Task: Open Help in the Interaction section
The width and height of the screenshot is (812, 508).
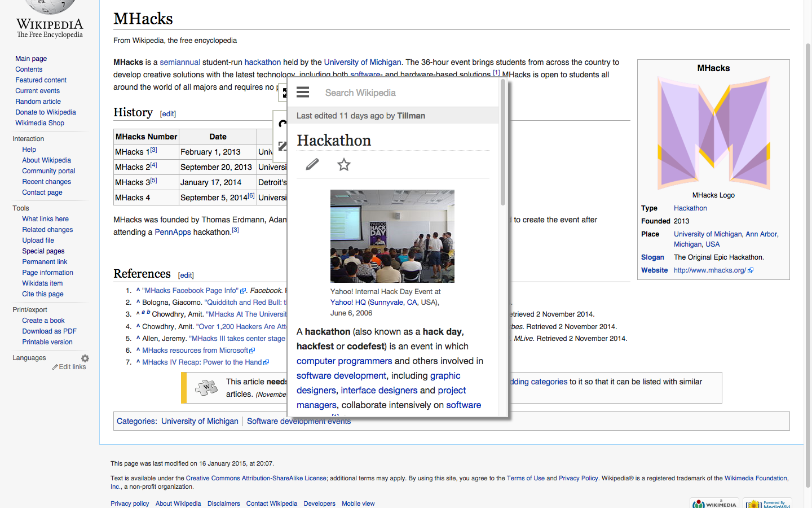Action: [x=29, y=150]
